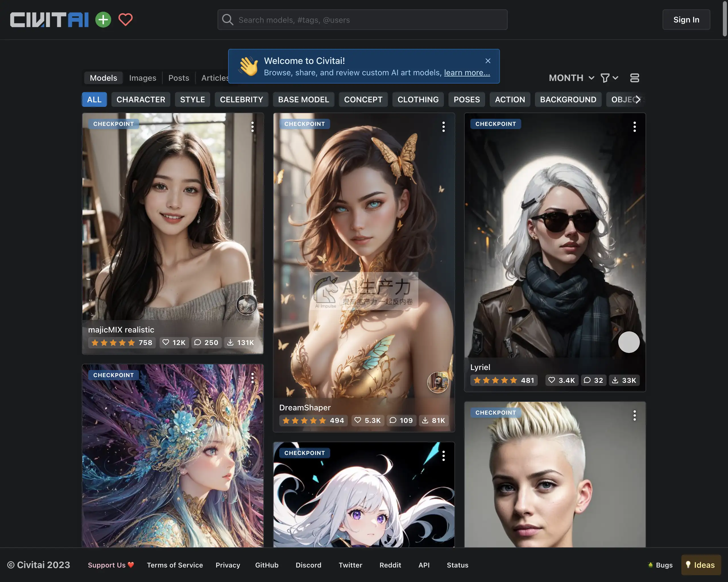Click Lyriel creator avatar circle
This screenshot has width=728, height=582.
(x=629, y=342)
